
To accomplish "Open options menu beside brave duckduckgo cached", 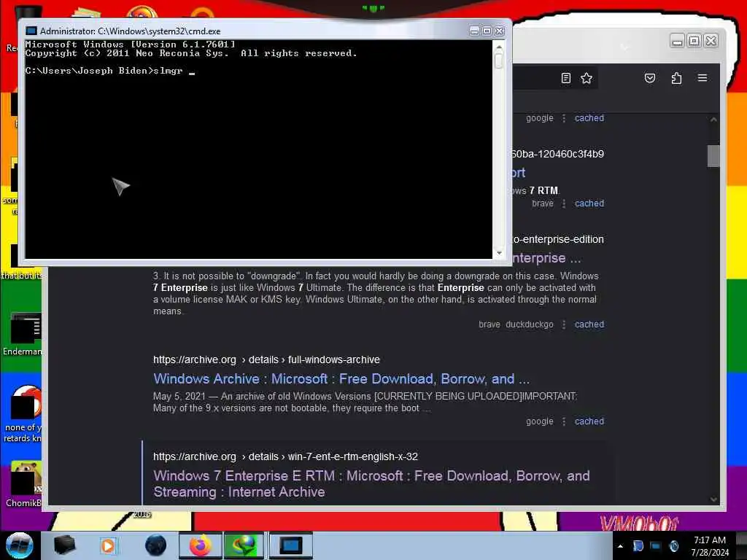I will [x=564, y=324].
